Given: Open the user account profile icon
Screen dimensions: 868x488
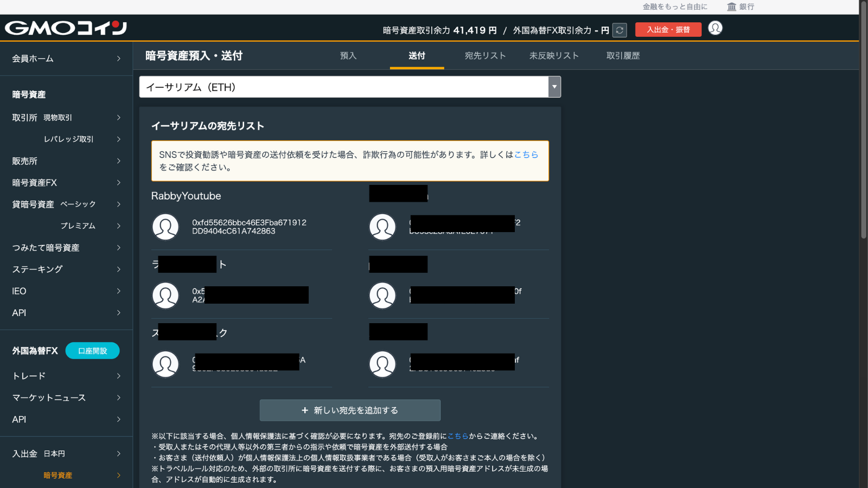Looking at the screenshot, I should tap(715, 28).
